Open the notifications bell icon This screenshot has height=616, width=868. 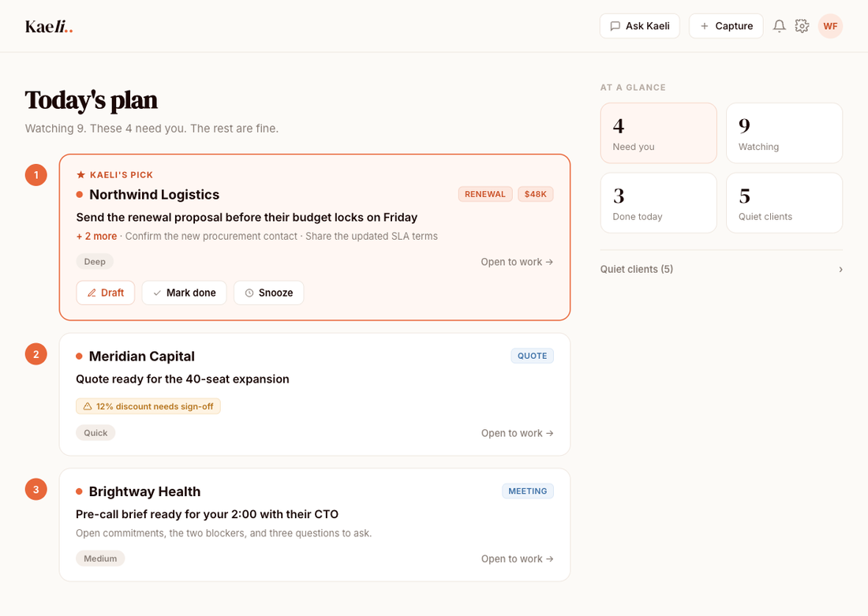coord(779,26)
